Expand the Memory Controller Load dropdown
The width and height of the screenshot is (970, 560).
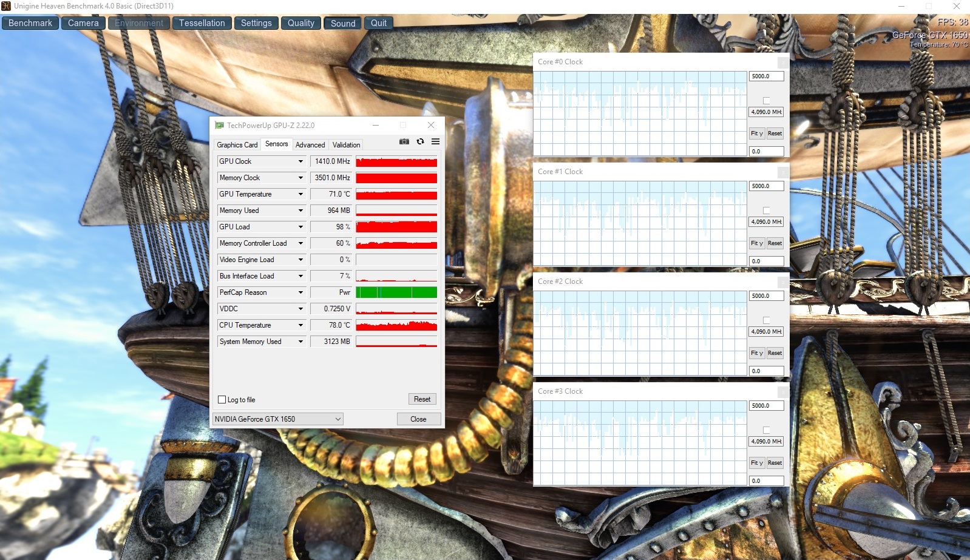tap(300, 243)
